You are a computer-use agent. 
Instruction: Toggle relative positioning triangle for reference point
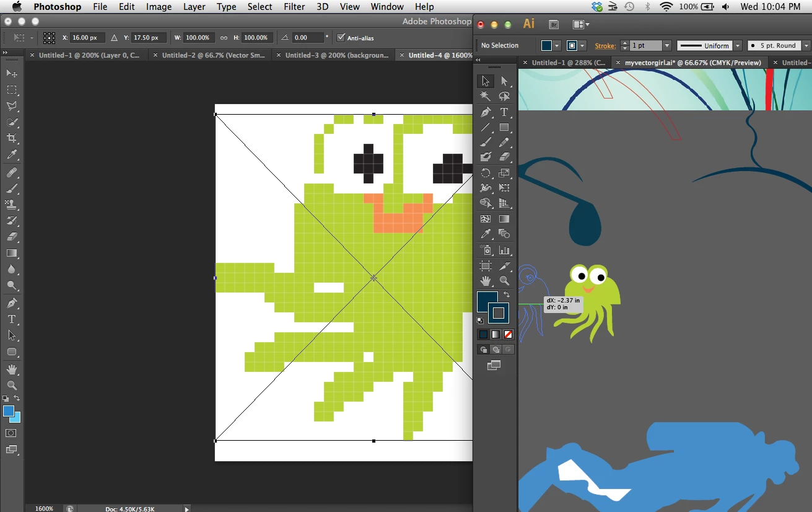coord(115,38)
